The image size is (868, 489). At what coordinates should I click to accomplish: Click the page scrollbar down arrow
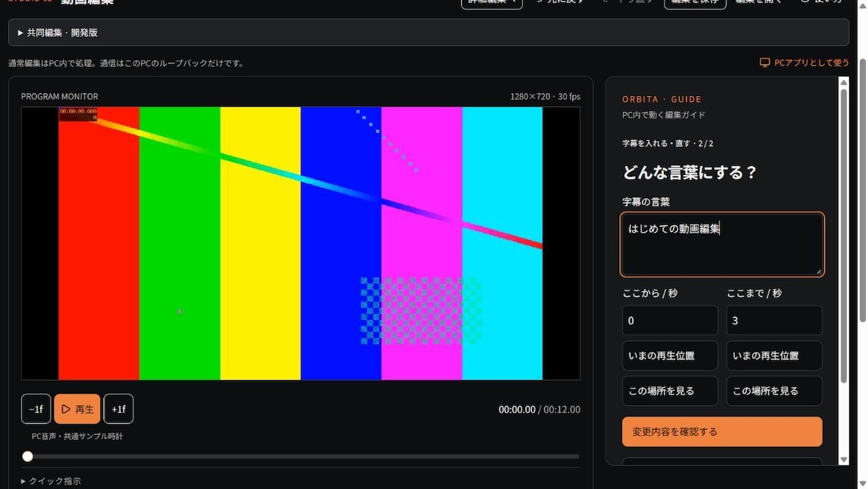(x=862, y=483)
